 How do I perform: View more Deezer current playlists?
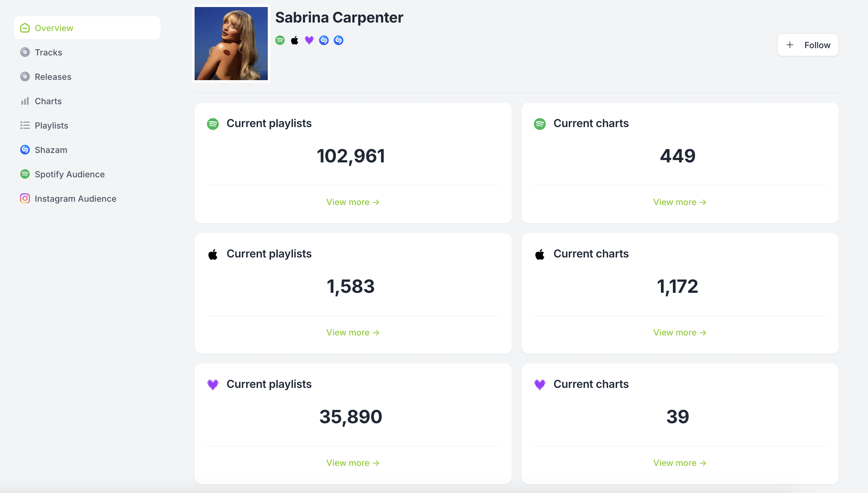[x=353, y=463]
